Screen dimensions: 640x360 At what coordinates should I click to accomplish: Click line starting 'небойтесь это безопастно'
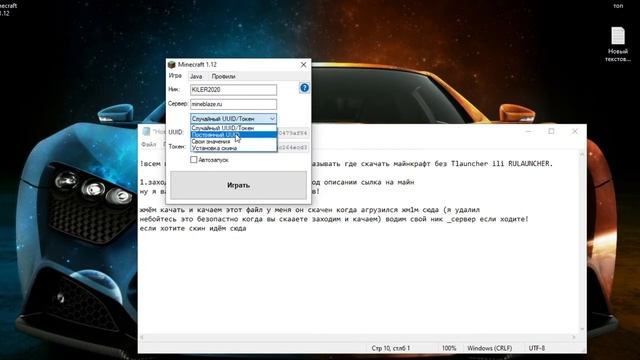click(334, 219)
